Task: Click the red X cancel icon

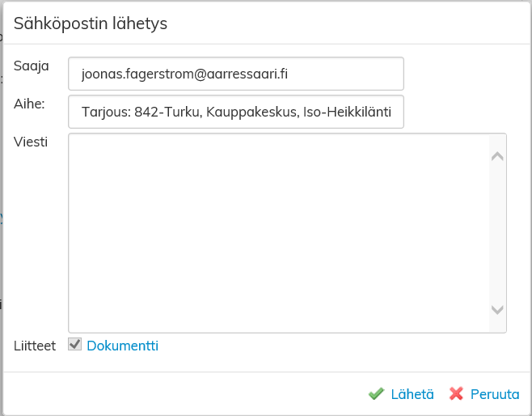Action: click(457, 394)
